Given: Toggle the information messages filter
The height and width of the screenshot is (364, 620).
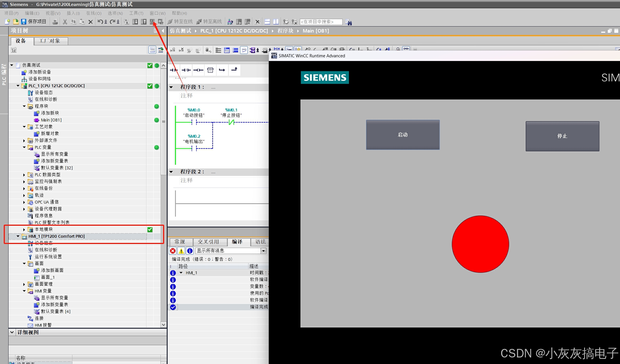Looking at the screenshot, I should pyautogui.click(x=190, y=251).
